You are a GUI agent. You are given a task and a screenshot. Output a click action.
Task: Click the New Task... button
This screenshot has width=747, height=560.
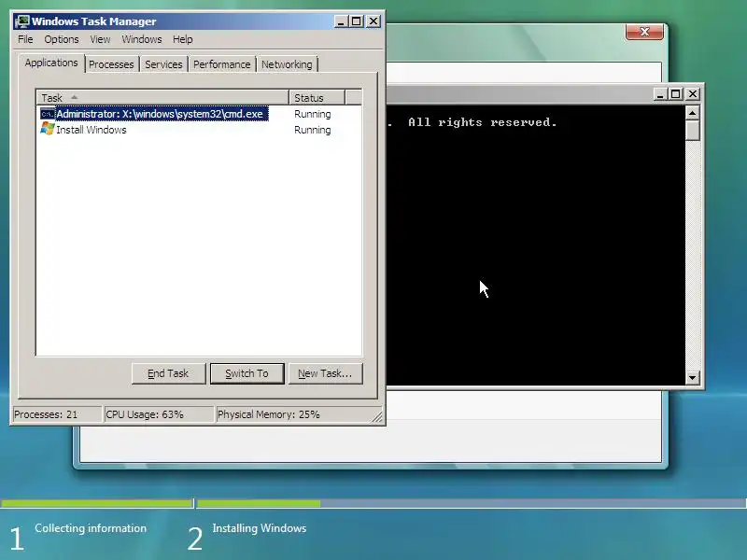click(x=325, y=373)
